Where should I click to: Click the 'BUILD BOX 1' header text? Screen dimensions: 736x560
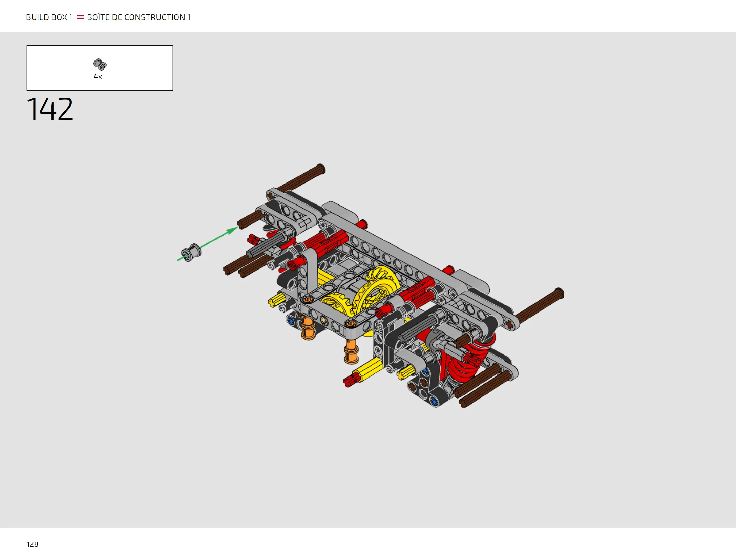point(49,17)
